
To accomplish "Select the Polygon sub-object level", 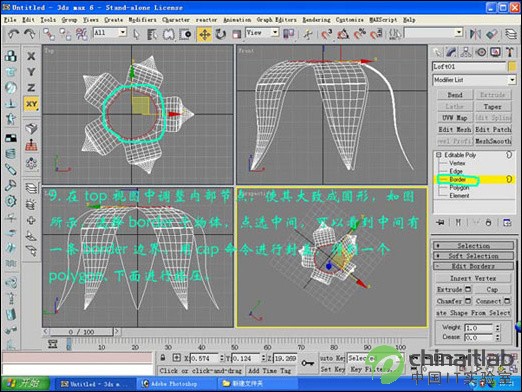I will pos(459,187).
